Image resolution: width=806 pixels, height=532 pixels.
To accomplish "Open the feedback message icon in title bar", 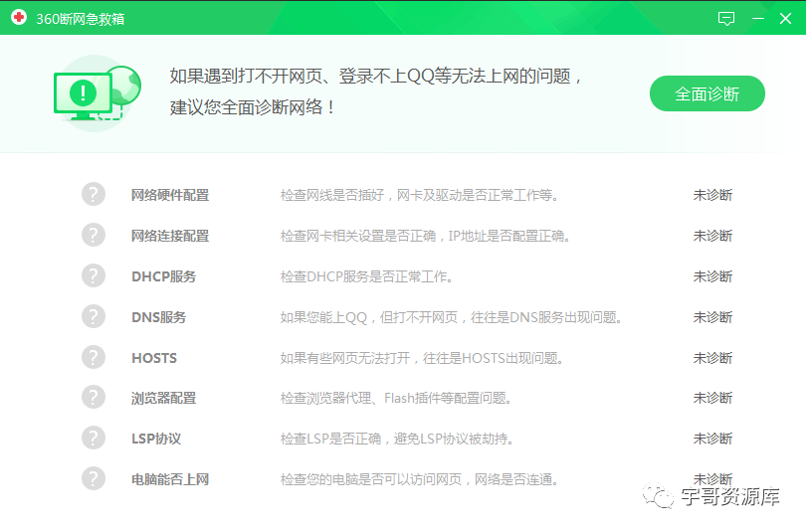I will 725,19.
